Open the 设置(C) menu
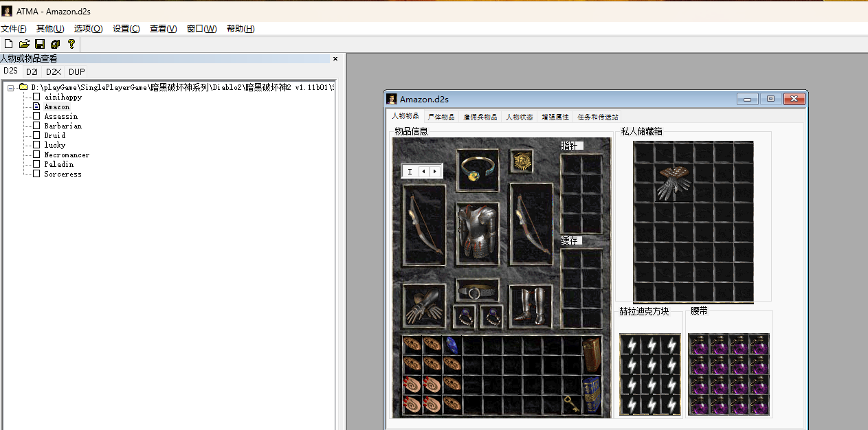 coord(126,28)
